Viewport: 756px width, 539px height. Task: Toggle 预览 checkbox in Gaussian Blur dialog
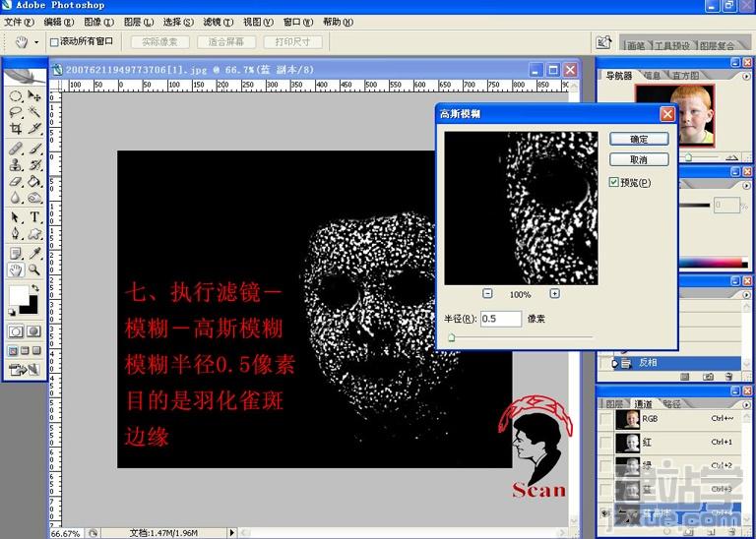click(x=614, y=182)
